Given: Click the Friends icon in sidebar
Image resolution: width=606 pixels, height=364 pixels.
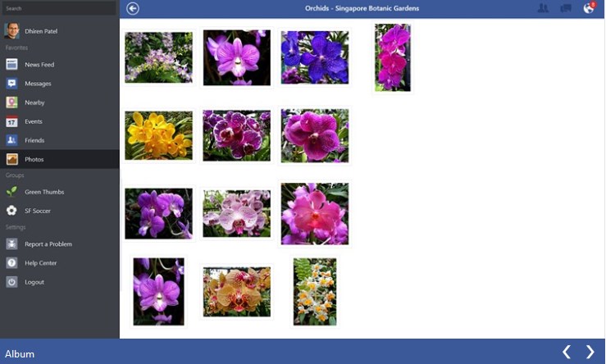Looking at the screenshot, I should 11,140.
